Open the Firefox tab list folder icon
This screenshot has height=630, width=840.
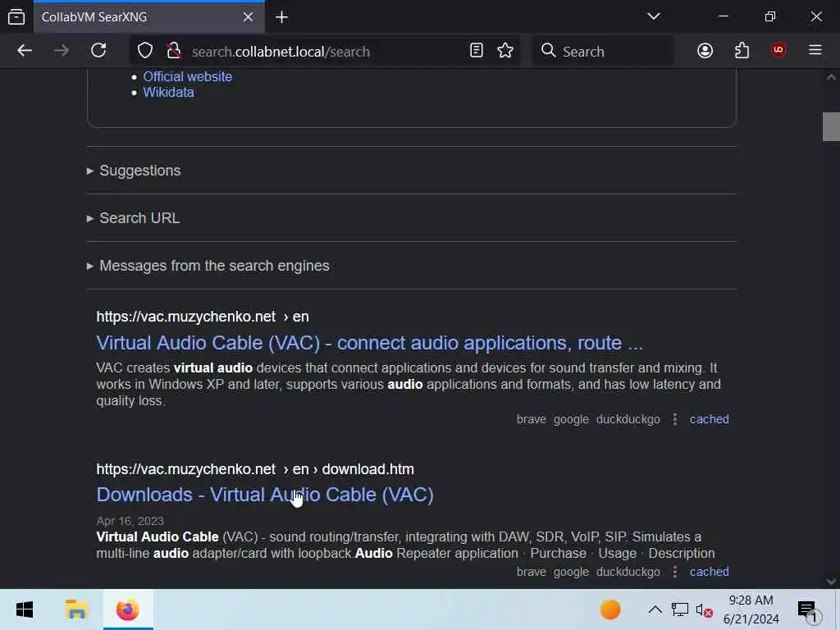tap(16, 16)
